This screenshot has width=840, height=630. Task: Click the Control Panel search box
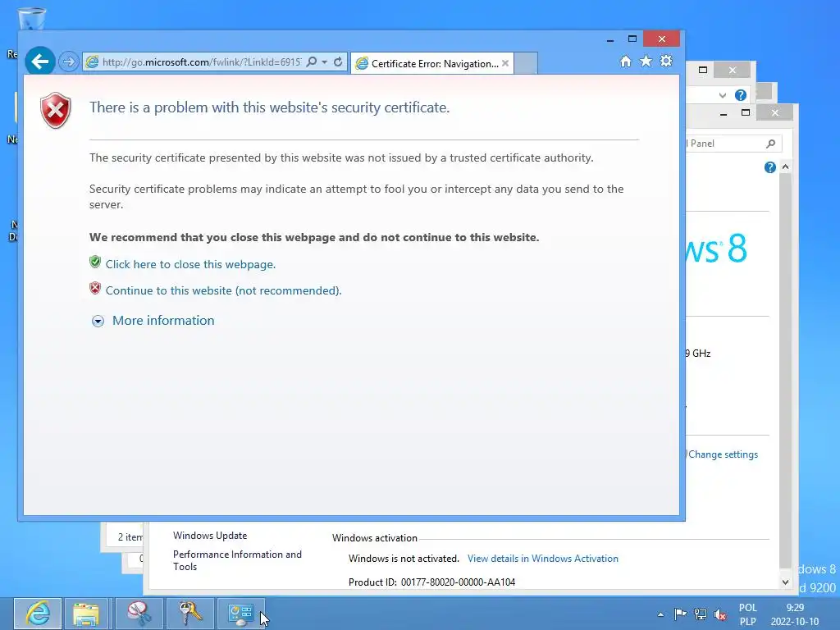click(x=733, y=144)
